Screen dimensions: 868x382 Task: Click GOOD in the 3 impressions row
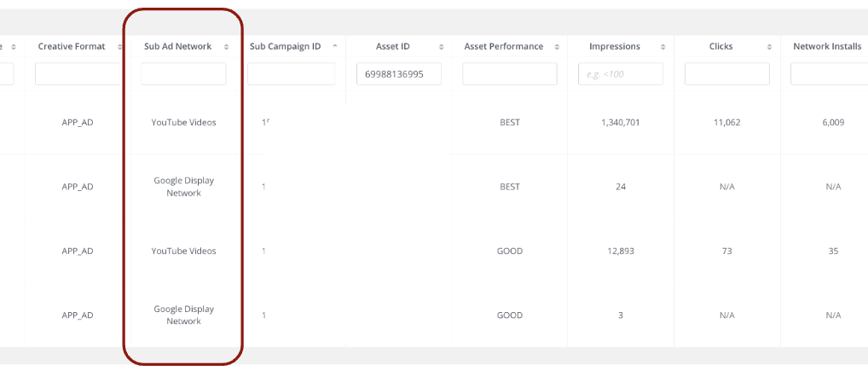(510, 315)
